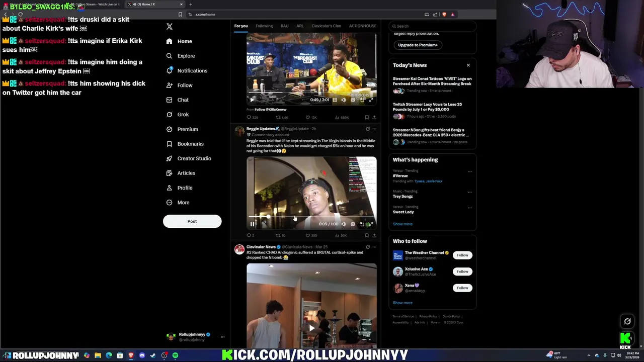Bookmark the Reggie Updates post
This screenshot has width=644, height=362.
tap(367, 236)
